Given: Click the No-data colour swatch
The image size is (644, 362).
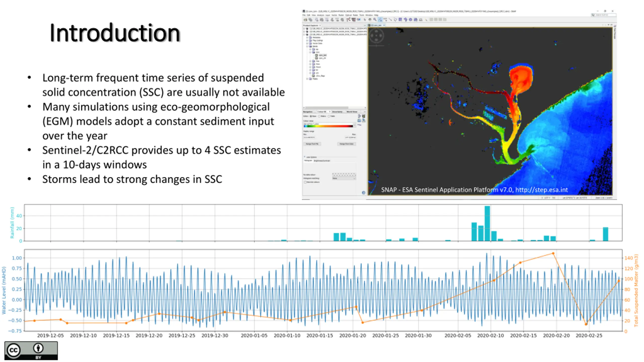Looking at the screenshot, I should (344, 174).
